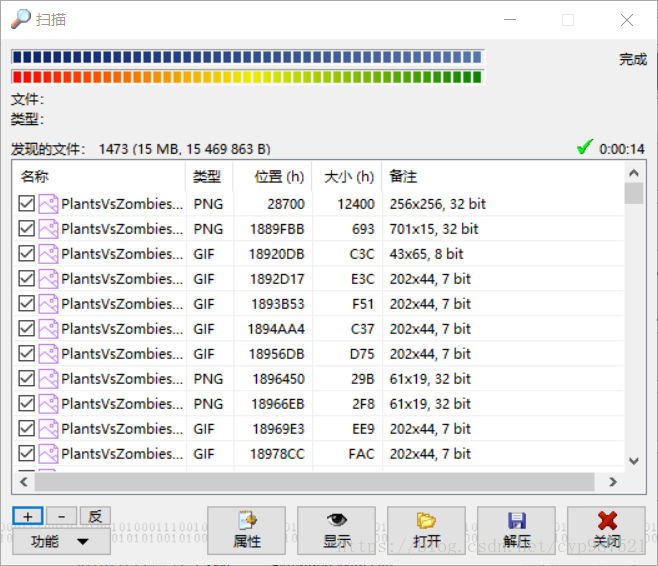The image size is (658, 566).
Task: Toggle checkbox for GIF at 1892D17
Action: click(x=26, y=279)
